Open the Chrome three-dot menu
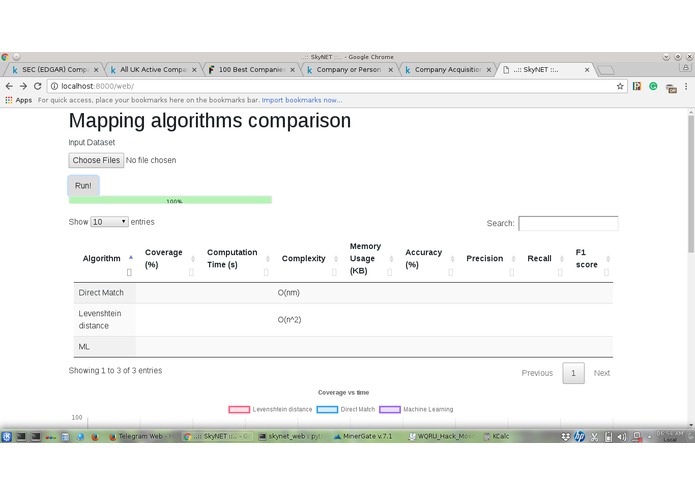This screenshot has height=494, width=695. tap(686, 86)
